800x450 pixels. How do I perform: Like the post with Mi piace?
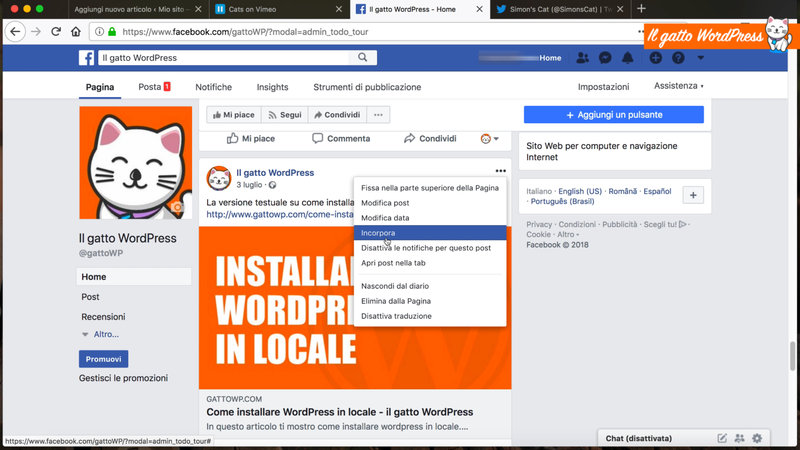coord(251,139)
